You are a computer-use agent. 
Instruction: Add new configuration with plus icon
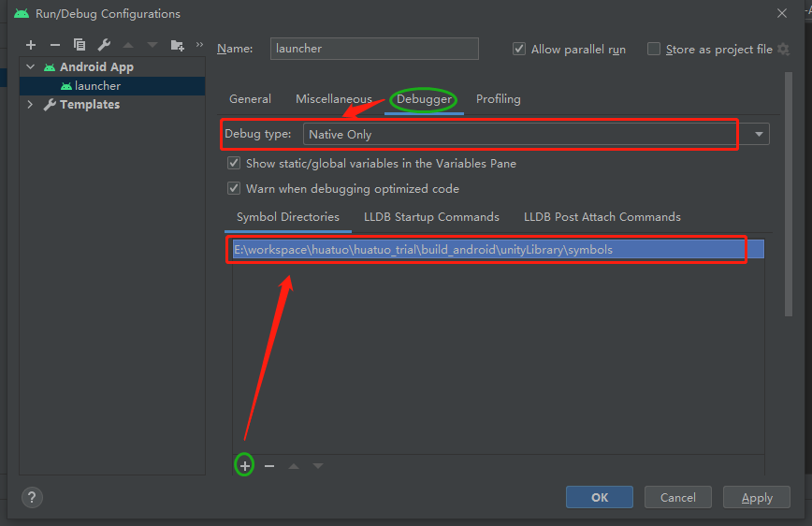[x=31, y=45]
